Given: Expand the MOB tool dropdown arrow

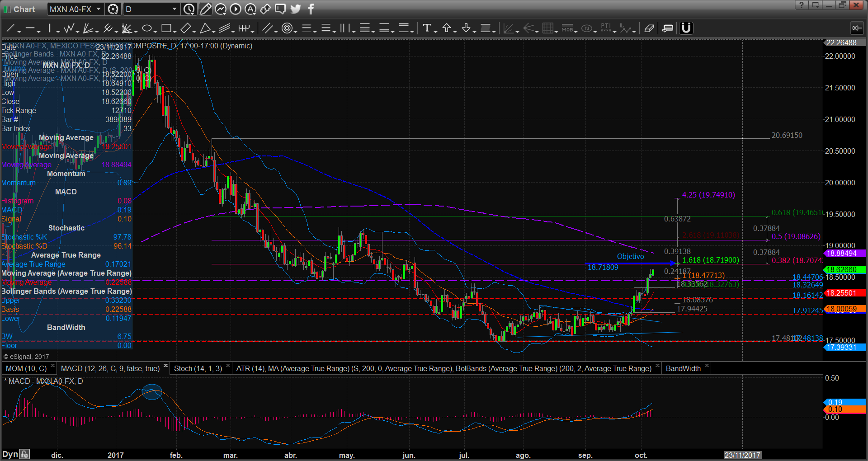Looking at the screenshot, I should click(576, 31).
